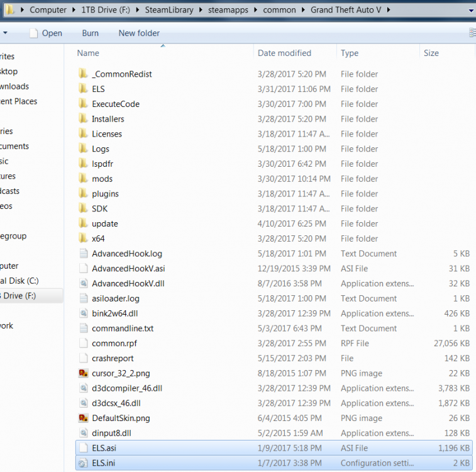This screenshot has height=472, width=476.
Task: Select the common.rpf file icon
Action: pos(83,344)
